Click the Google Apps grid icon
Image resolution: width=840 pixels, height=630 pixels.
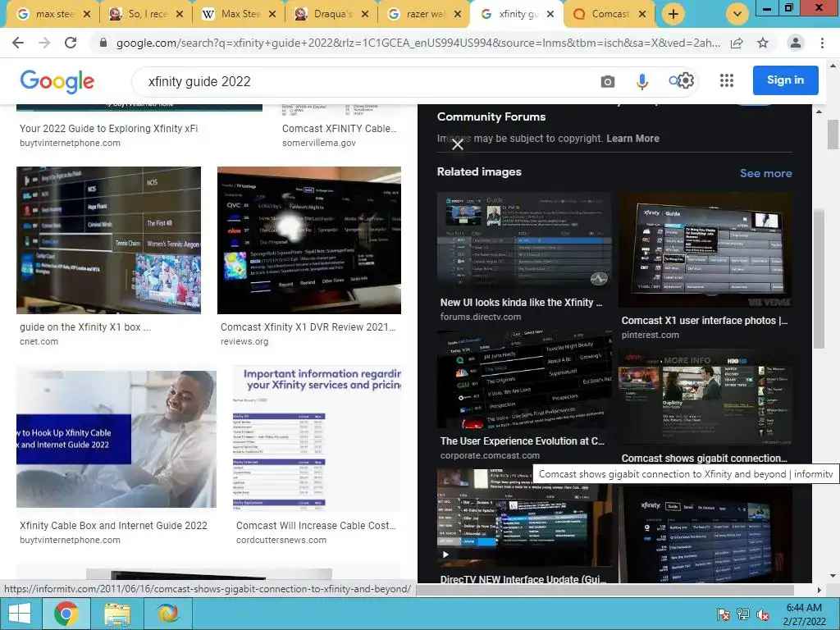coord(727,80)
